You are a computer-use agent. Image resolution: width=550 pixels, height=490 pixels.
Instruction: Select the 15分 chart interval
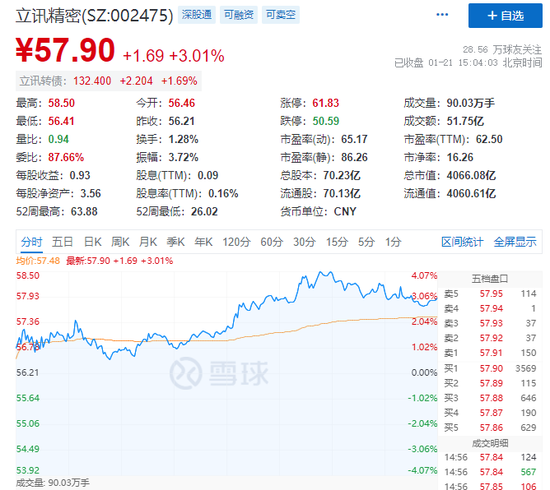337,242
